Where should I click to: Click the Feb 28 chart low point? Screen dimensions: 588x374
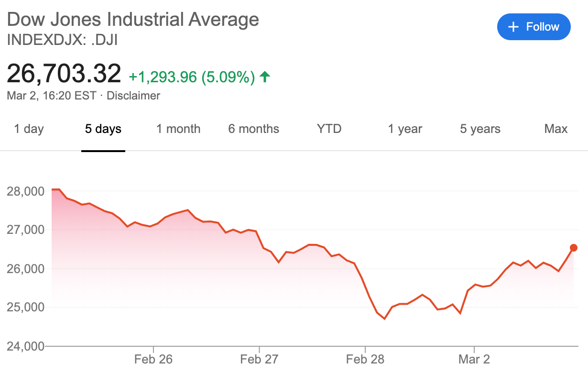[384, 319]
